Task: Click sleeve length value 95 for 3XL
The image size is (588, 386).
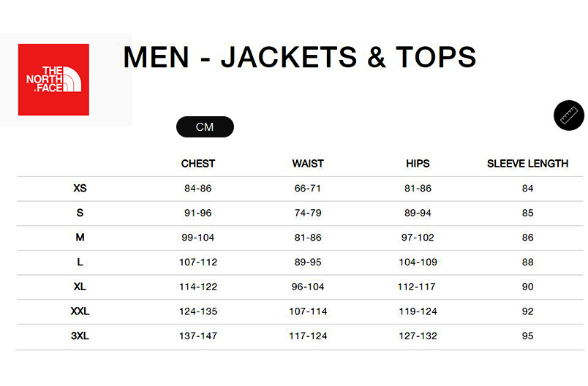Action: pyautogui.click(x=527, y=336)
